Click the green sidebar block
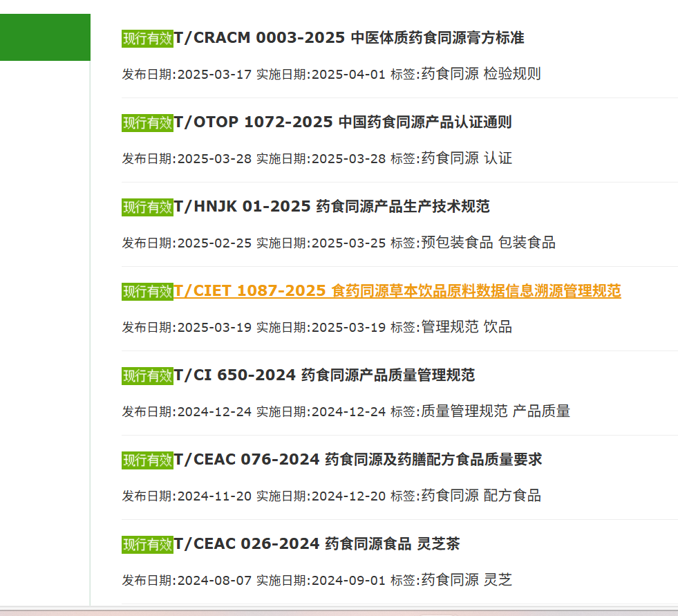Viewport: 678px width, 616px height. tap(45, 37)
